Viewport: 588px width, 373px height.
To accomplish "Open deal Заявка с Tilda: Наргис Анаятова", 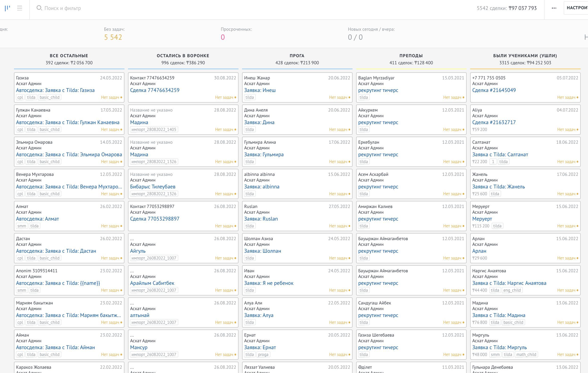I will (509, 283).
